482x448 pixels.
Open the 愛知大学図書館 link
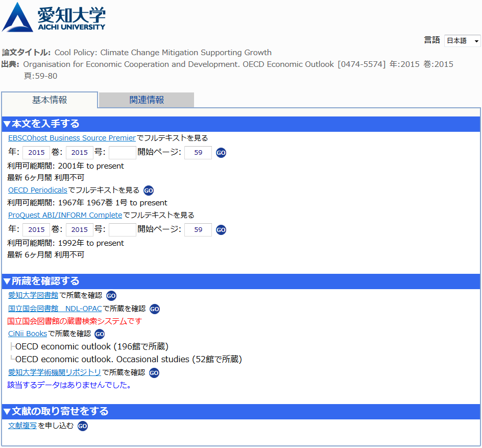pos(33,295)
